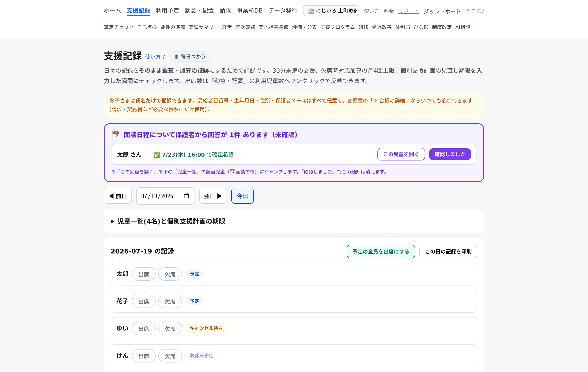The height and width of the screenshot is (372, 588).
Task: Mark 花子 as 欠席
Action: (x=170, y=301)
